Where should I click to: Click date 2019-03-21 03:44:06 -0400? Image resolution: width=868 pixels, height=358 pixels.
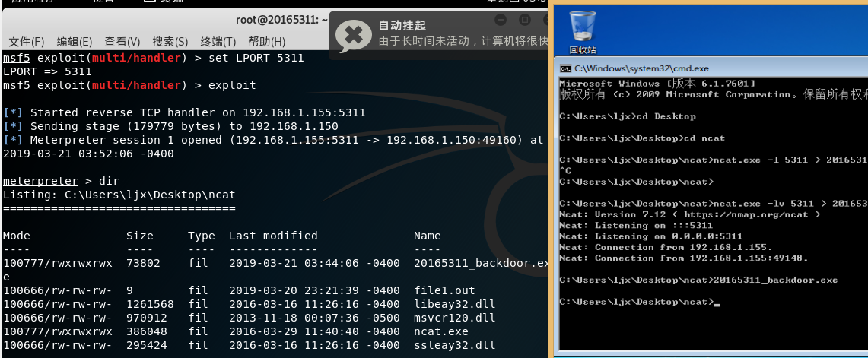[x=314, y=264]
